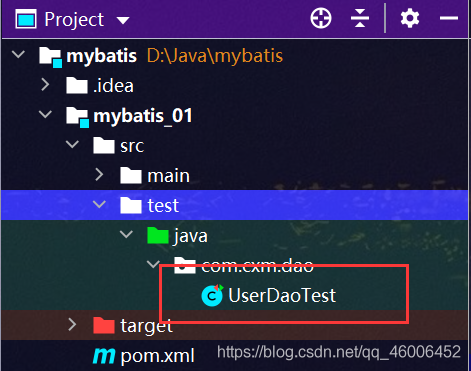Viewport: 471px width, 371px height.
Task: Click the locate/select opened file crosshair icon
Action: 321,18
